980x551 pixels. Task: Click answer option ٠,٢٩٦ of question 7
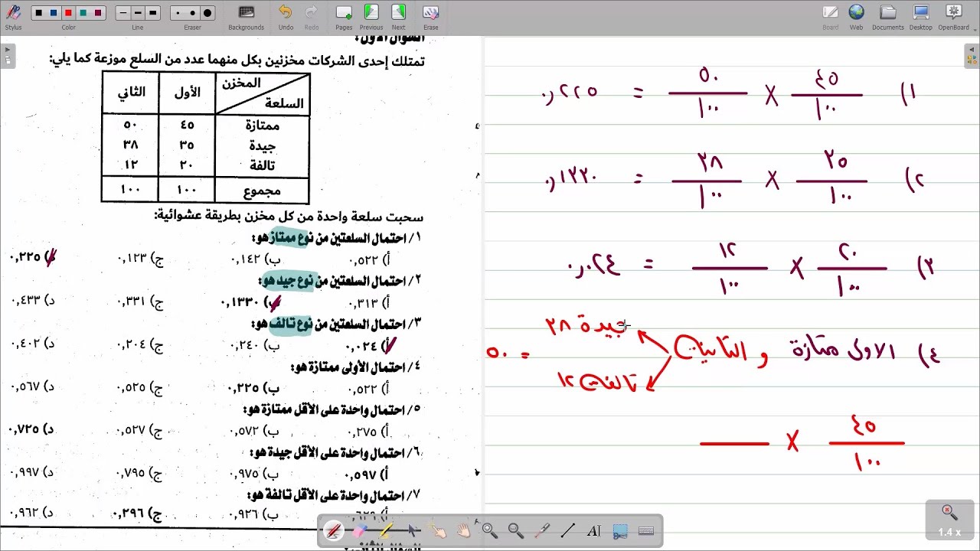tap(138, 514)
